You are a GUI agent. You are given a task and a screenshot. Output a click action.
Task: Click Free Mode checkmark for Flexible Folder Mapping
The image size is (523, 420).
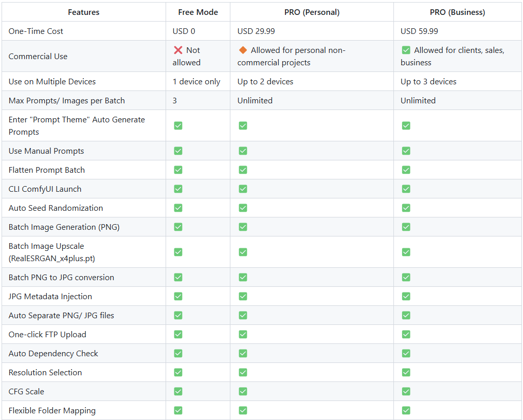178,411
